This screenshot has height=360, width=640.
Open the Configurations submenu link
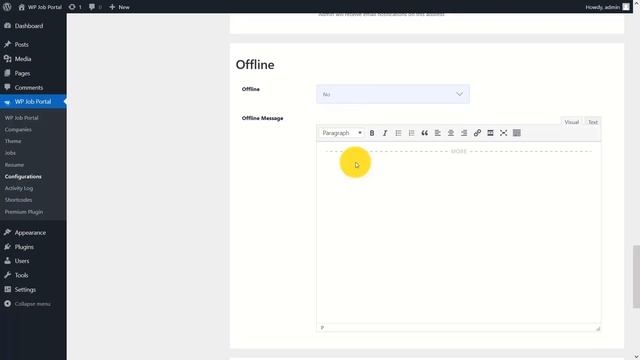click(23, 176)
